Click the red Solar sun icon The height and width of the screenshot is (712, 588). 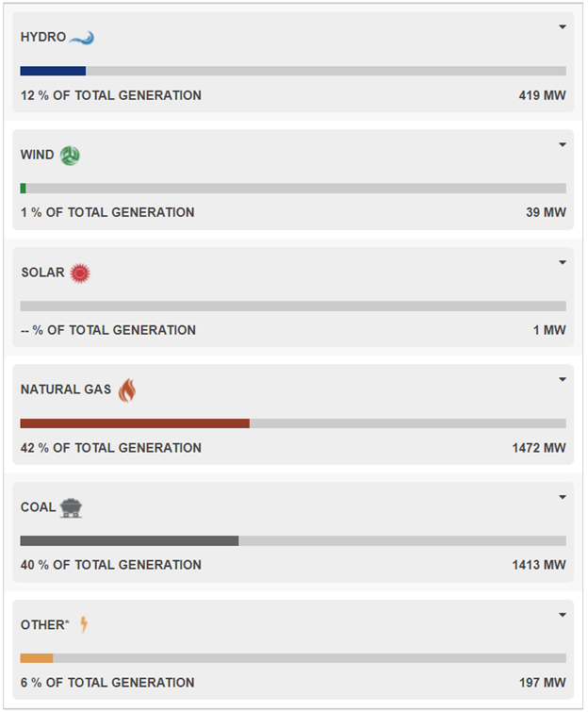pos(80,273)
